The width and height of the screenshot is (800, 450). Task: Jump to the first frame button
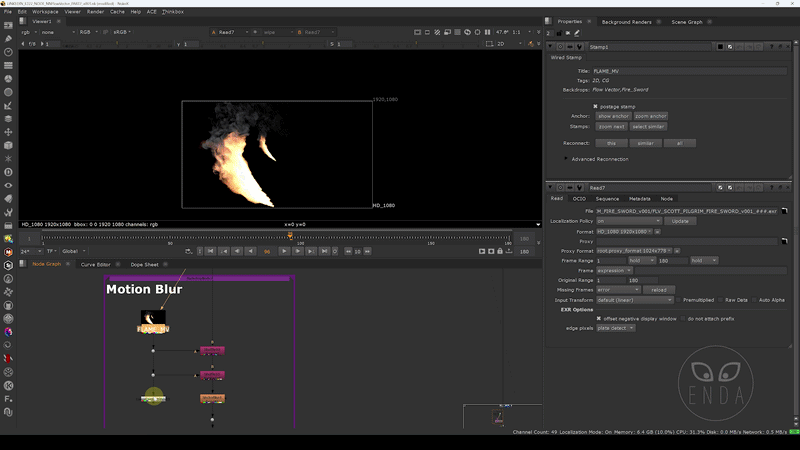(x=210, y=251)
